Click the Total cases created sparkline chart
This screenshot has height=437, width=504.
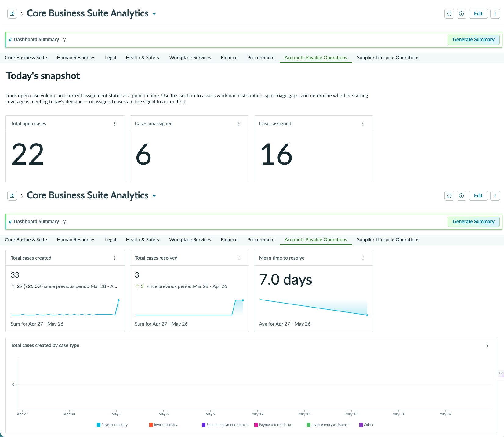point(65,308)
